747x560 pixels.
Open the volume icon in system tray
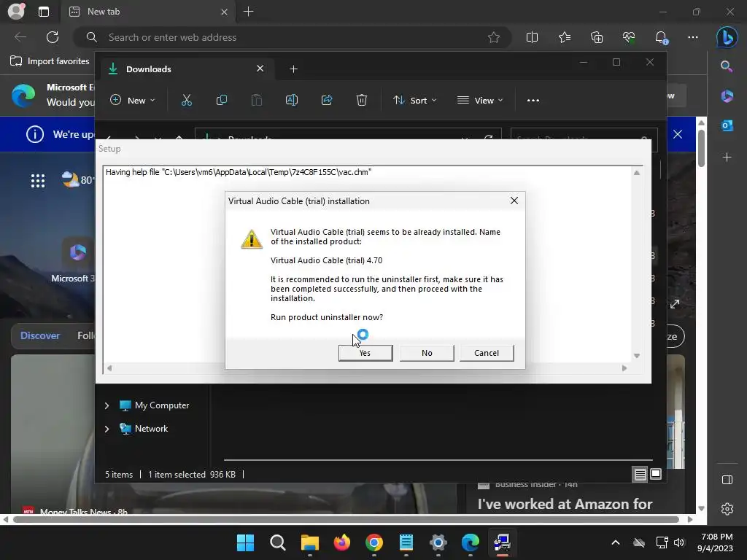[x=679, y=542]
